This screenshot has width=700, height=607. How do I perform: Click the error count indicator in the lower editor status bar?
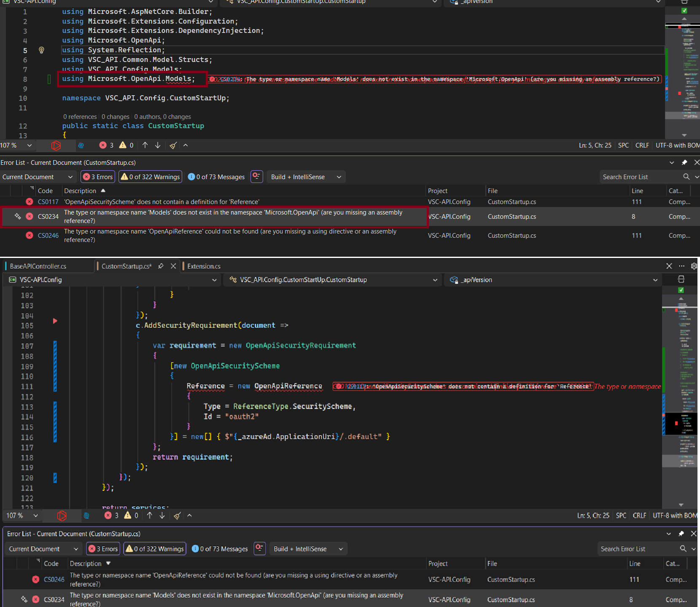[112, 516]
